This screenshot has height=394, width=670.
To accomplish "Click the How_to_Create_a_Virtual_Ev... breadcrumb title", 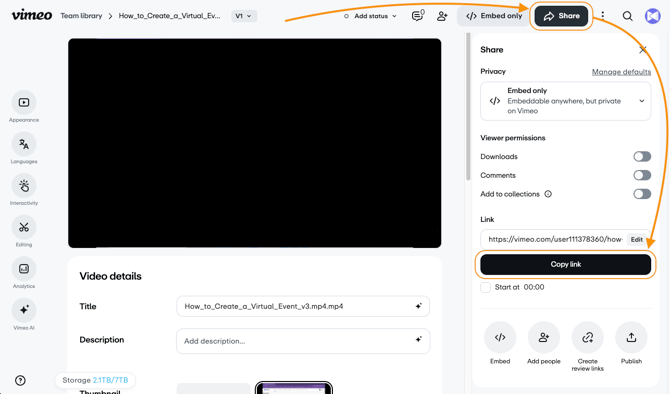I will click(x=170, y=16).
